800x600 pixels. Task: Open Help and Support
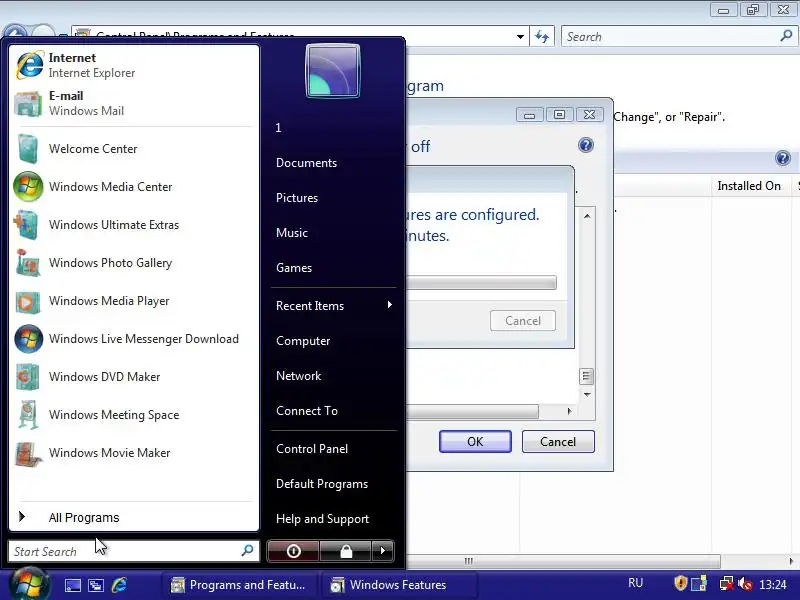coord(322,519)
